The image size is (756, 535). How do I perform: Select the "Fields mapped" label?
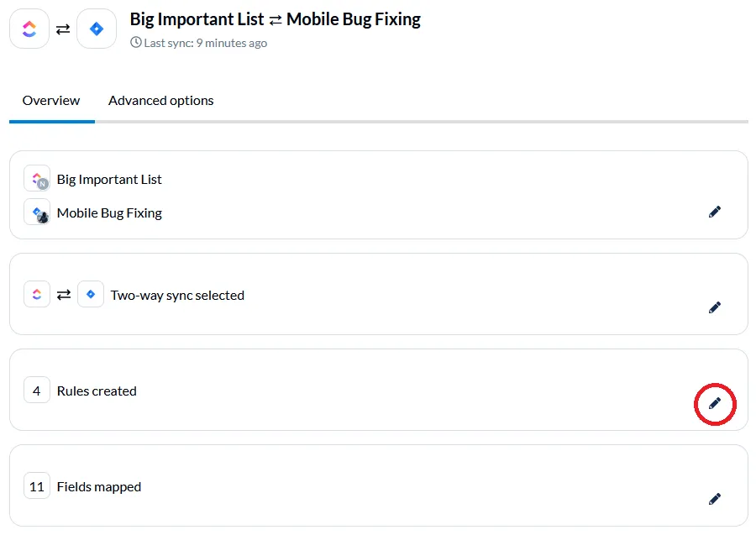[x=99, y=487]
